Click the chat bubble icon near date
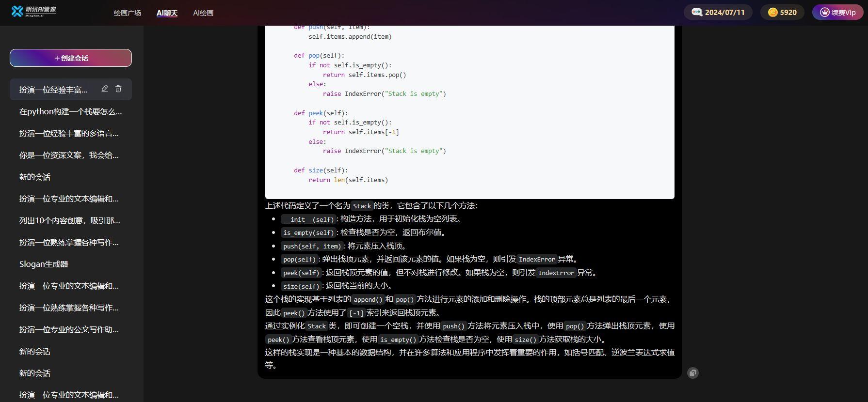Image resolution: width=868 pixels, height=402 pixels. [x=697, y=13]
